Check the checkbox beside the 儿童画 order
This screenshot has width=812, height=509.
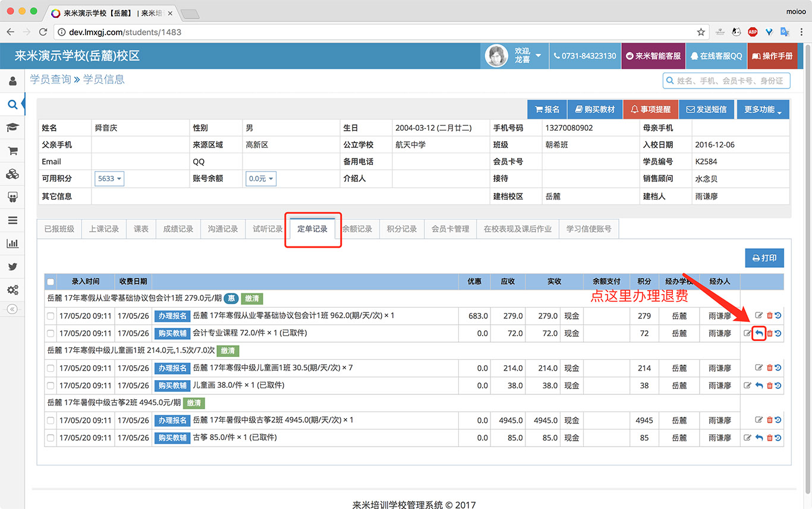click(51, 385)
